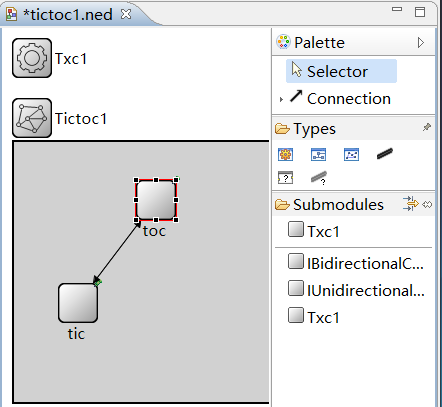Pin the Types drawer open
Viewport: 442px width, 407px height.
(x=427, y=128)
